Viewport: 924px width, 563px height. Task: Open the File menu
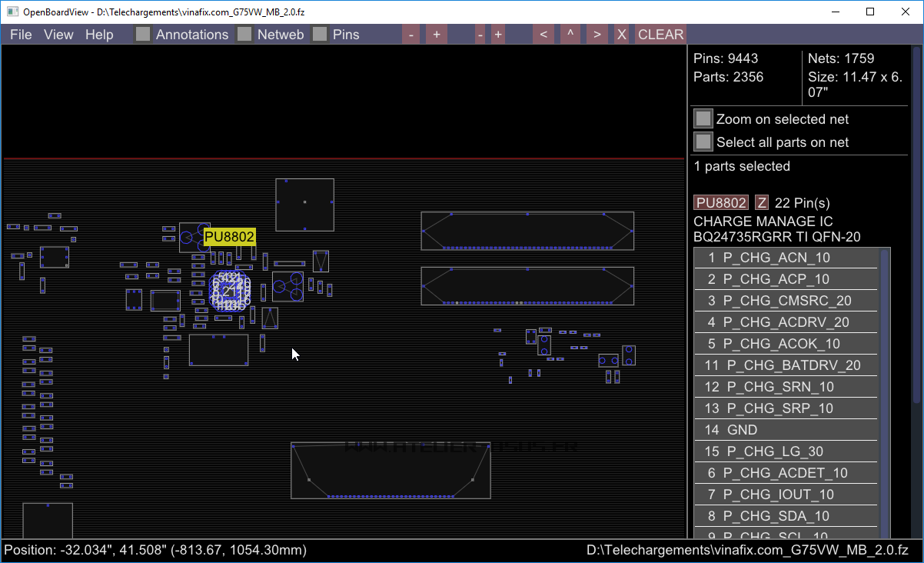pos(21,35)
